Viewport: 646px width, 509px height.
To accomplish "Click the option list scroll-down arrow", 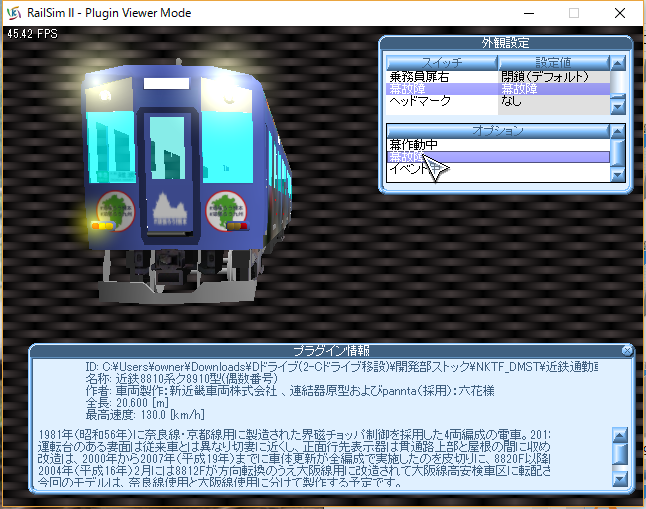I will click(618, 175).
